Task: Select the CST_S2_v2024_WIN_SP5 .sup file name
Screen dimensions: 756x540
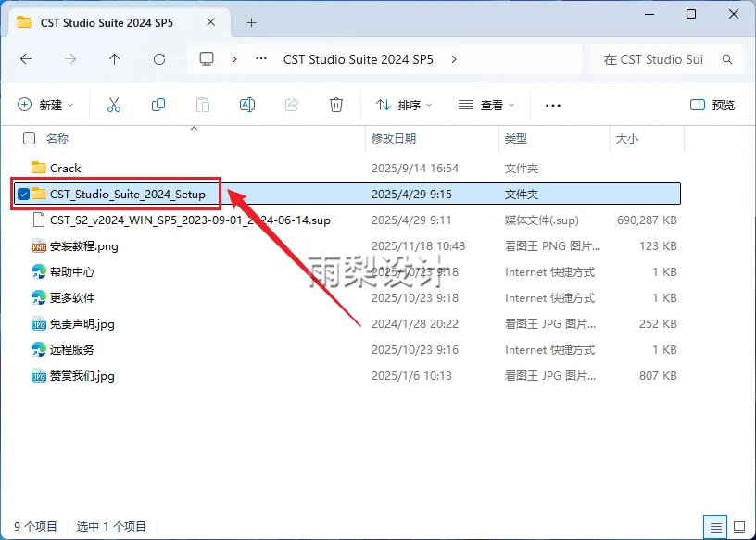Action: (191, 220)
